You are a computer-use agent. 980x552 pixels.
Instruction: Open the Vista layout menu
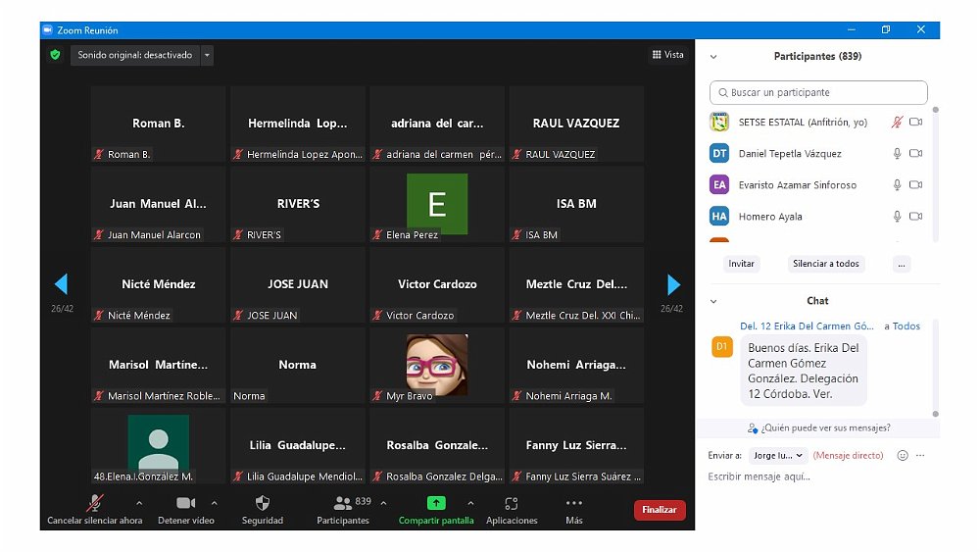[668, 55]
